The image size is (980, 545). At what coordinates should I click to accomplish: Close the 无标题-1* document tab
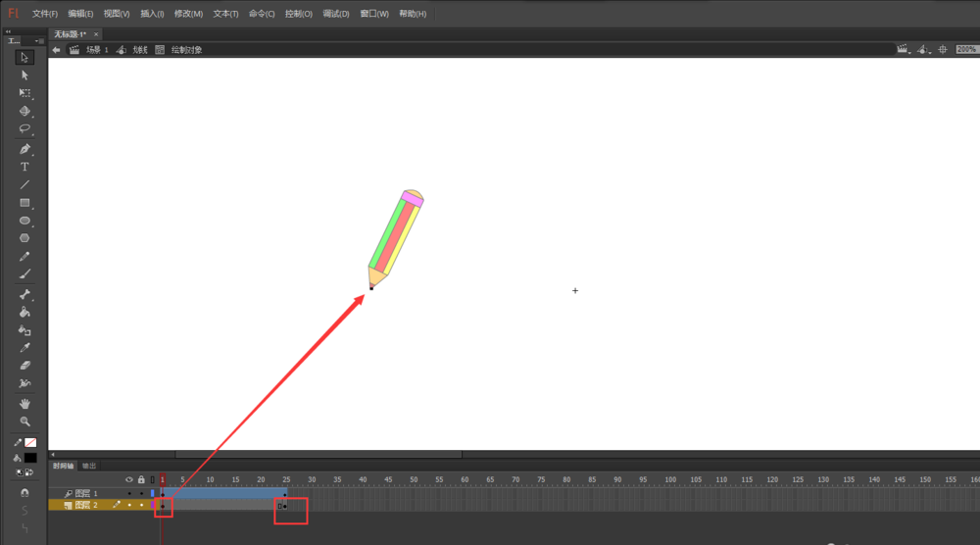(96, 34)
